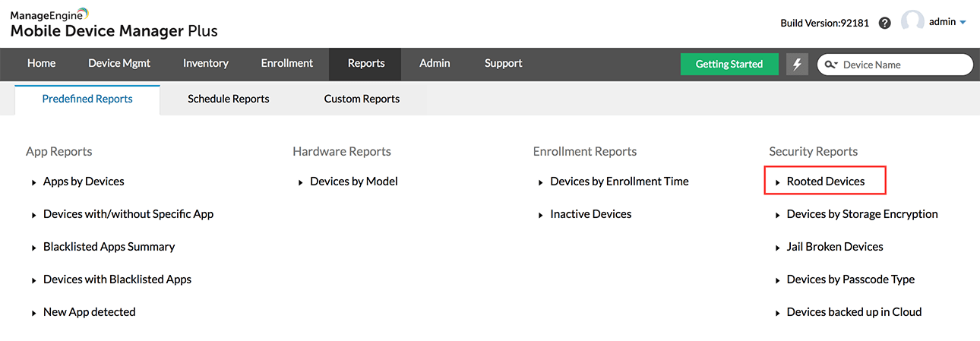Open the New App detected report
The height and width of the screenshot is (341, 980).
[90, 312]
